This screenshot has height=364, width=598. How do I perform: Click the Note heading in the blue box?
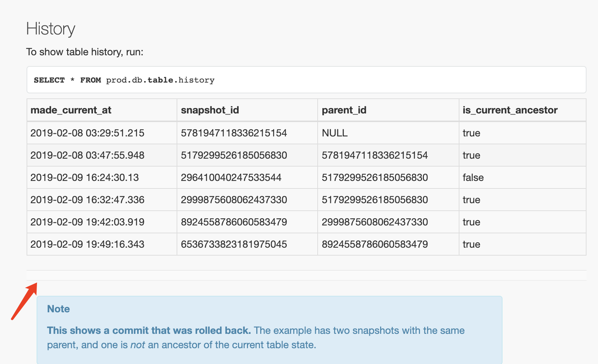click(x=59, y=309)
